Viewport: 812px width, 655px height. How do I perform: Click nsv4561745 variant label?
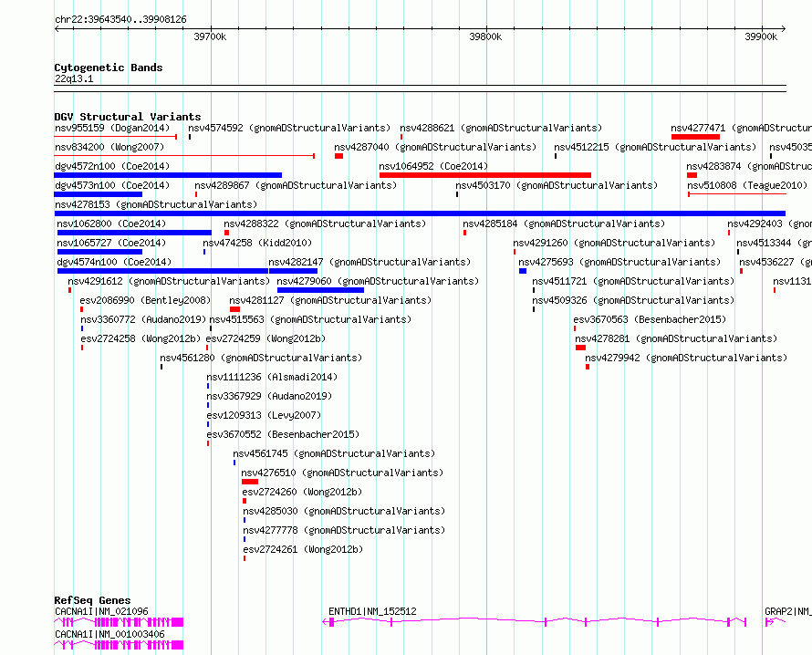(x=334, y=453)
